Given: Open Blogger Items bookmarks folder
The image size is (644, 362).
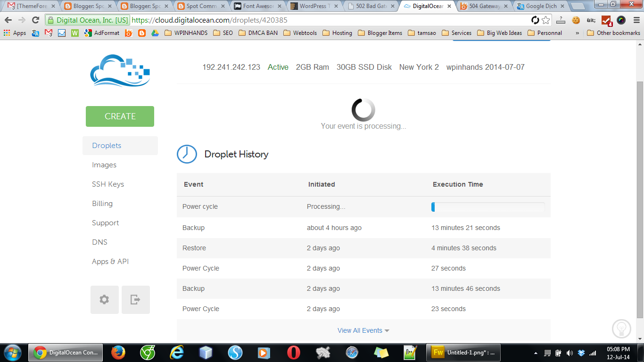Looking at the screenshot, I should 380,33.
